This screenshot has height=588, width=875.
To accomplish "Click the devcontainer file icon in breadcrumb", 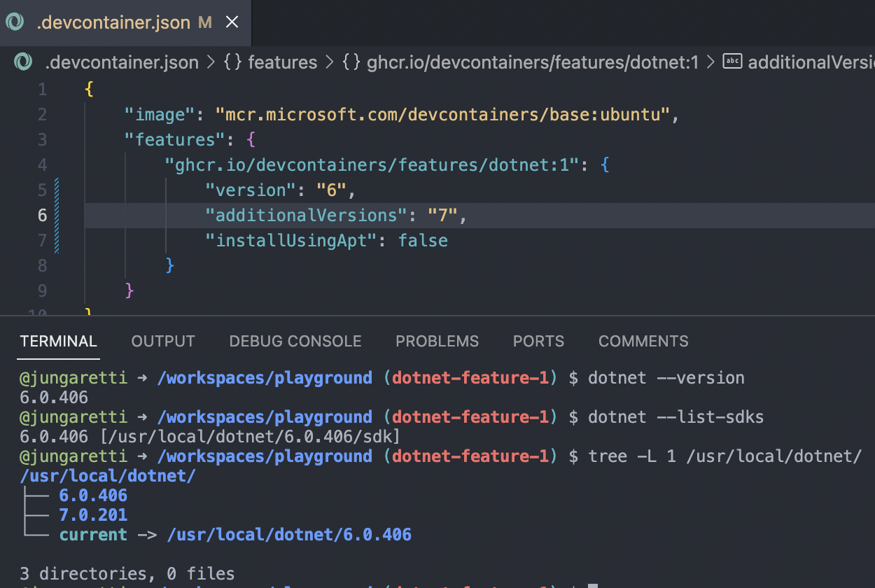I will tap(24, 62).
